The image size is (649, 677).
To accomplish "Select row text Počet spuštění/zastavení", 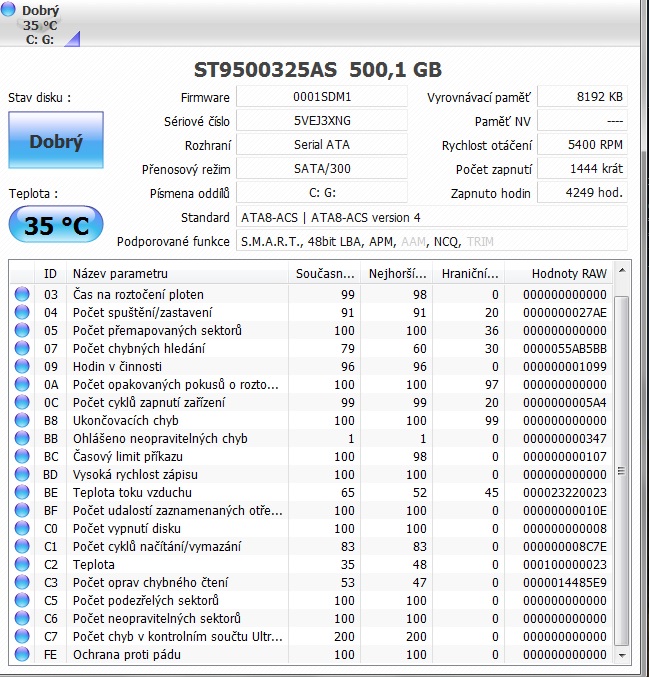I will 142,313.
